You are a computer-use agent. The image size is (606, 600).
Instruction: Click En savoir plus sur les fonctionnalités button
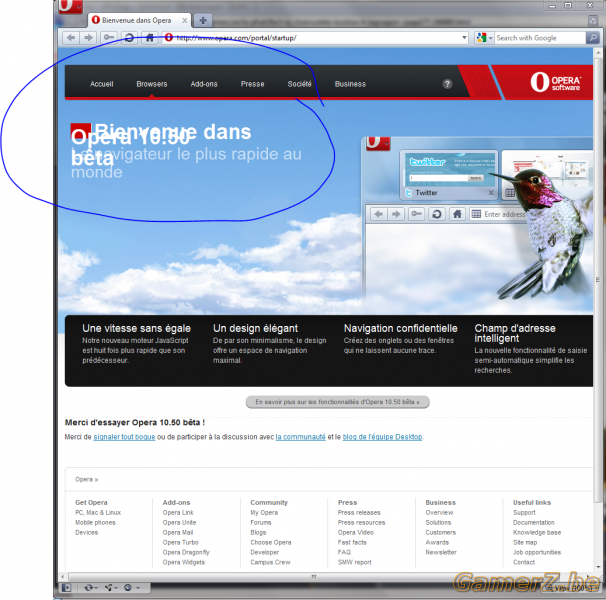(337, 402)
